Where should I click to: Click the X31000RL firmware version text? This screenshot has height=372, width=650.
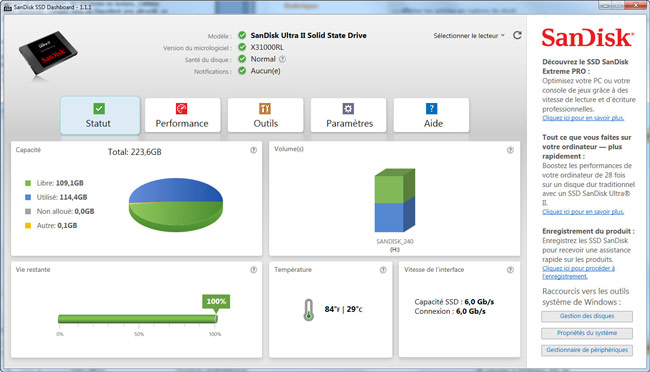[267, 47]
